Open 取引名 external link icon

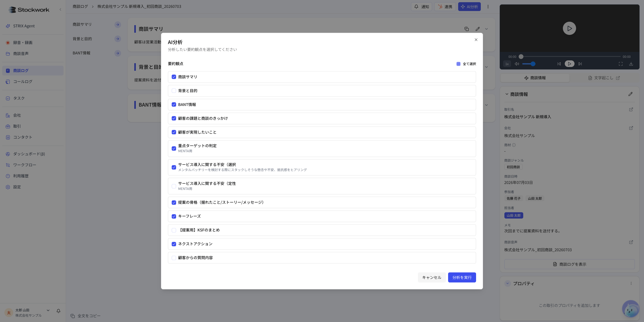(x=631, y=109)
